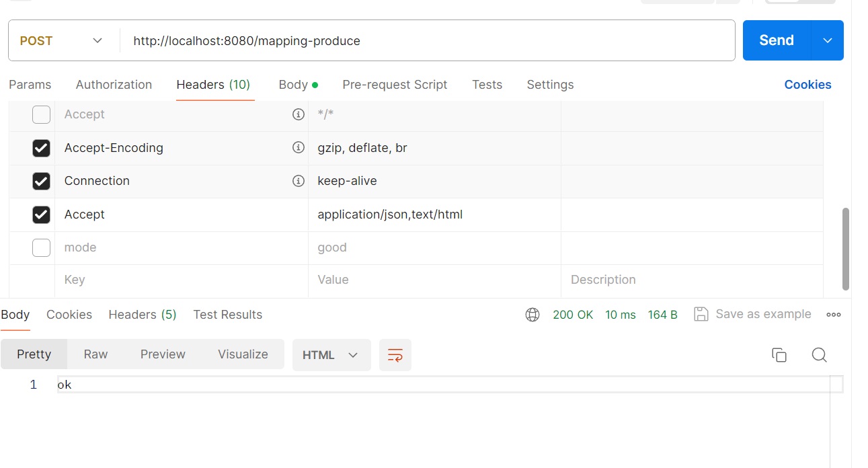Click the Save as example icon
868x468 pixels.
pos(701,315)
